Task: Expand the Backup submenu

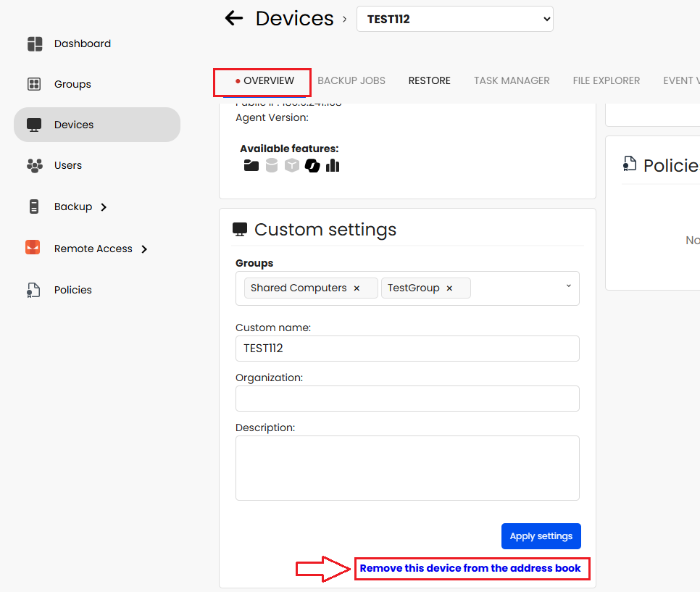Action: click(104, 207)
